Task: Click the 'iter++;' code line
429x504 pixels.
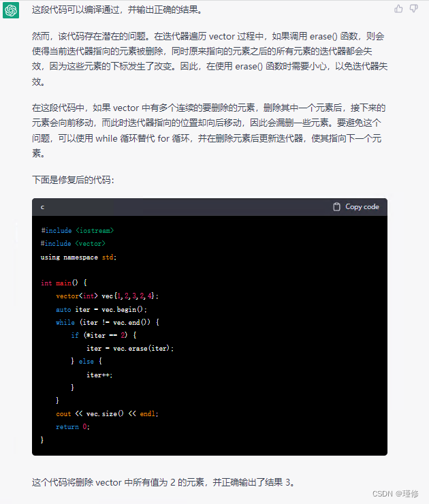Action: 99,375
